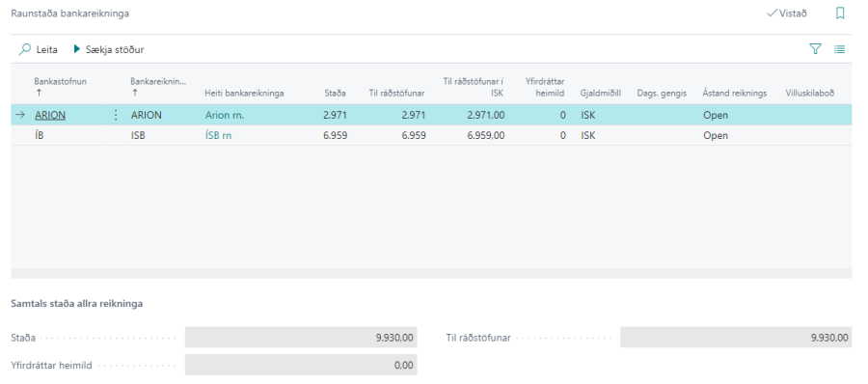
Task: Open the ÍSB rn account name
Action: click(x=218, y=135)
